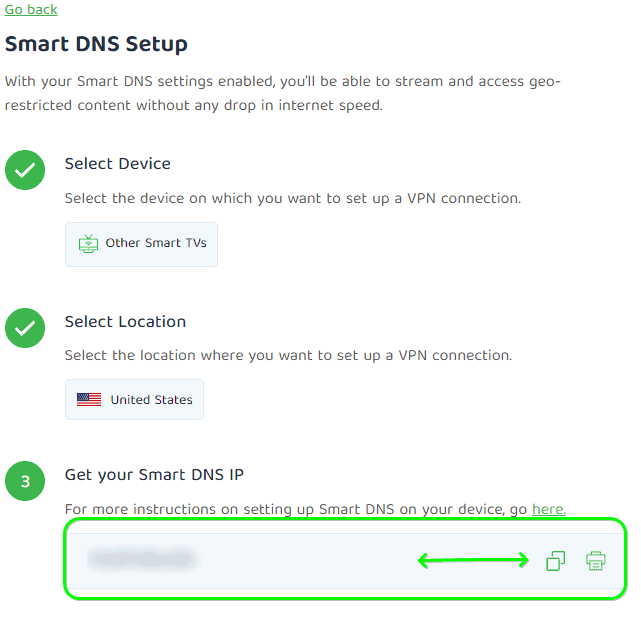Click the location selection description text

[x=288, y=355]
